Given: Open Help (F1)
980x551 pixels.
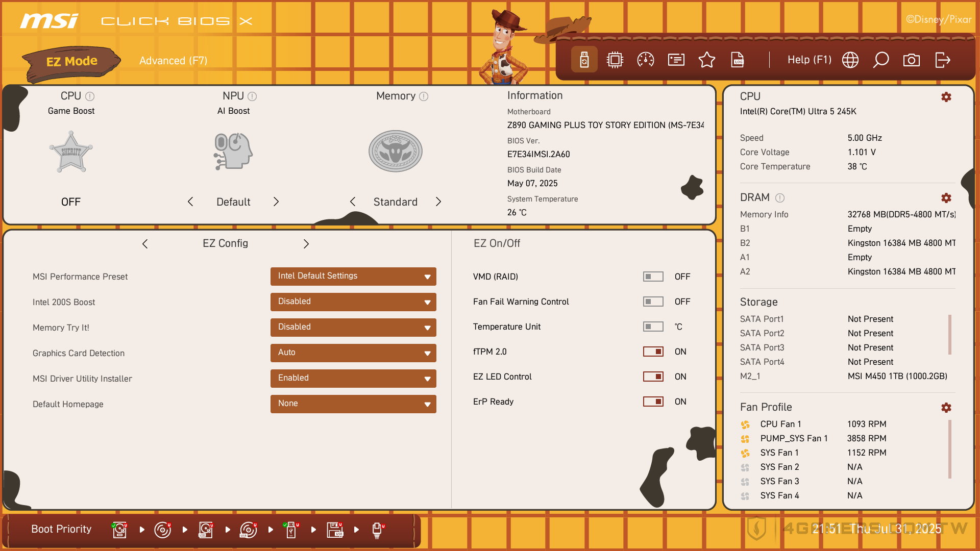Looking at the screenshot, I should [810, 60].
